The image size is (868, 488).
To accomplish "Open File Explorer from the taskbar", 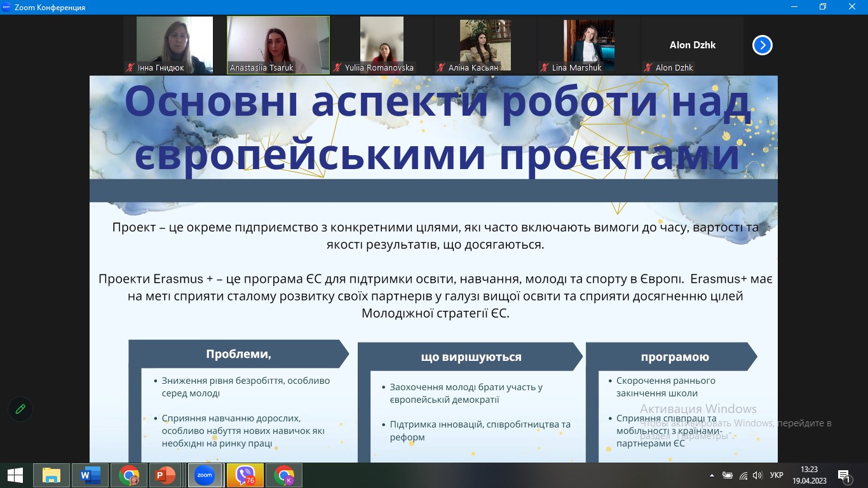I will coord(51,475).
